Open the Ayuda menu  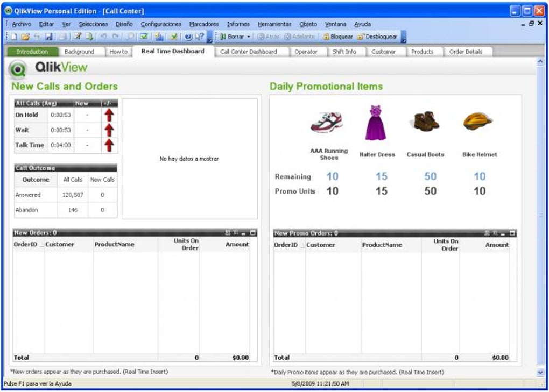[x=362, y=24]
